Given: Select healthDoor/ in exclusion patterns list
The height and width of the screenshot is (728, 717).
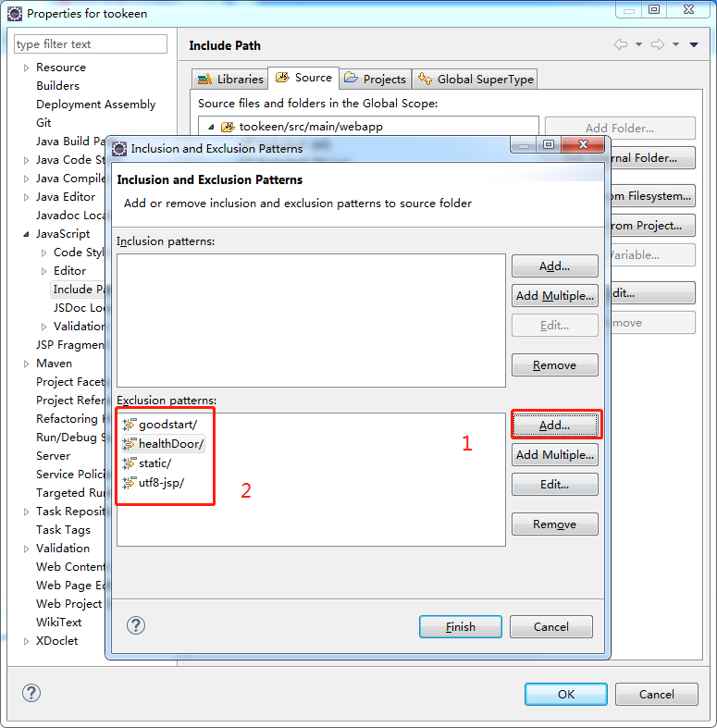Looking at the screenshot, I should pos(170,444).
